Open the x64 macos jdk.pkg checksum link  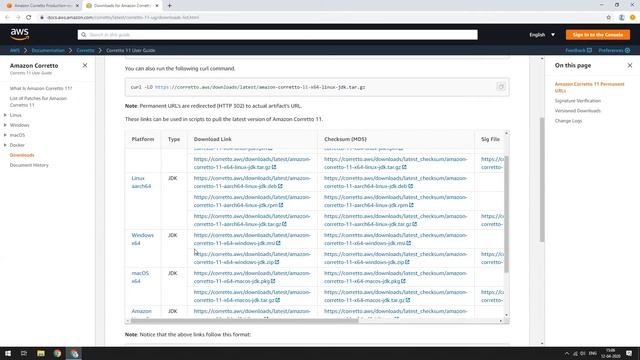click(x=396, y=277)
